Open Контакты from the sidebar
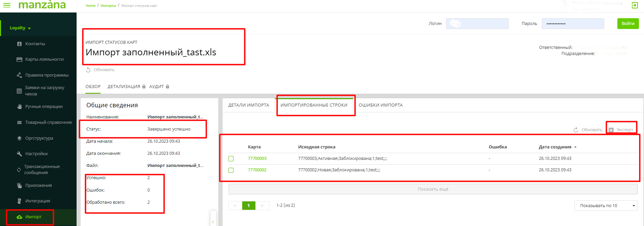 pyautogui.click(x=35, y=44)
